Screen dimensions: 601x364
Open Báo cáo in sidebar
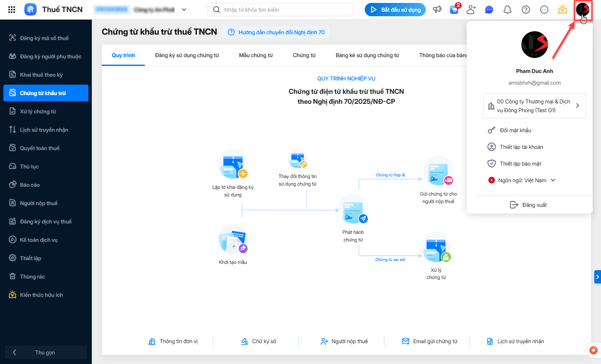(x=46, y=185)
